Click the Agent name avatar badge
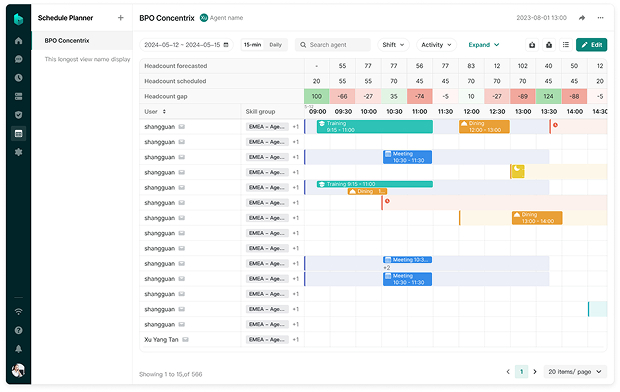 204,18
